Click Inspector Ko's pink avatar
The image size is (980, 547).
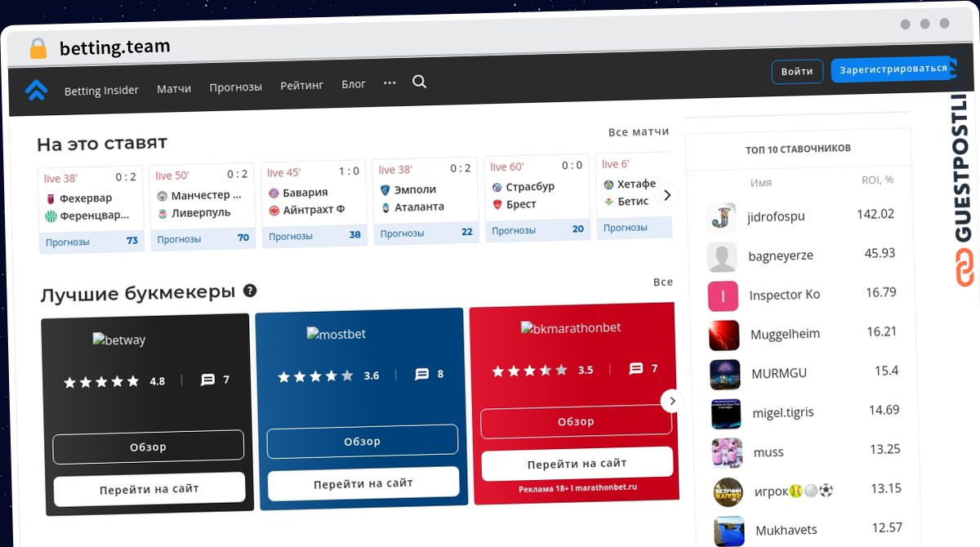point(723,296)
